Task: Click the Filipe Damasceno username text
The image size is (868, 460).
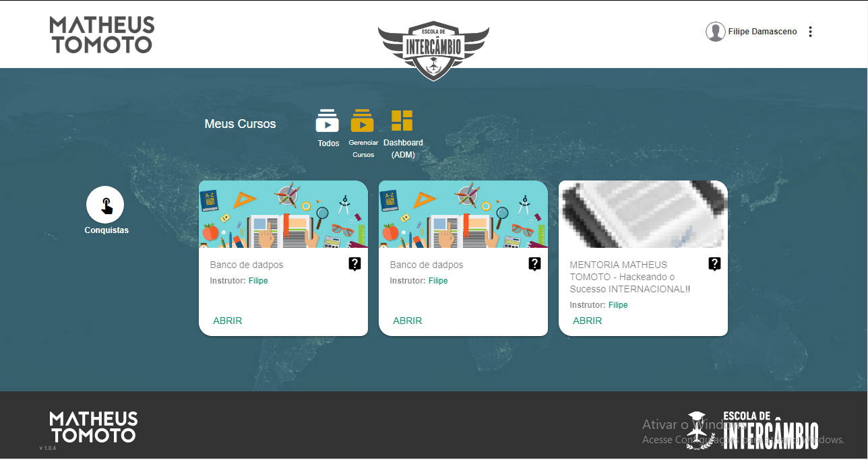Action: [762, 32]
